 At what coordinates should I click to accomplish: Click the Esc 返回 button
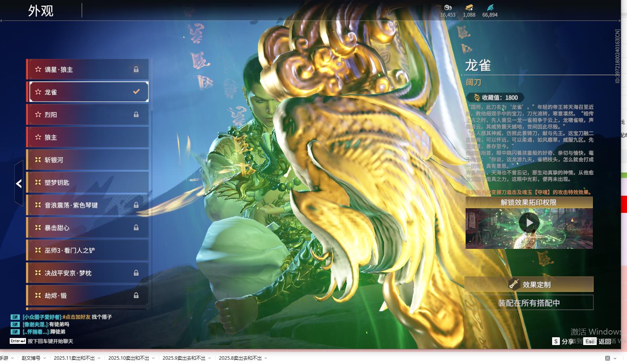click(598, 342)
